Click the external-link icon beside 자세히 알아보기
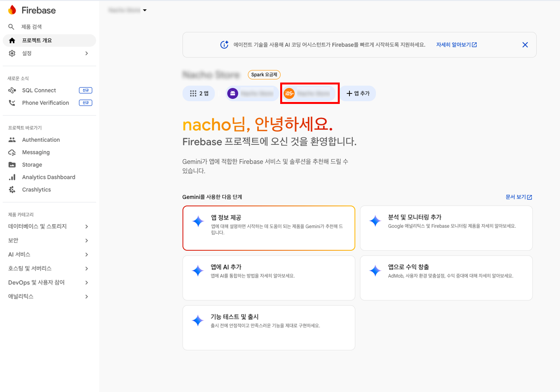This screenshot has height=392, width=560. point(474,45)
